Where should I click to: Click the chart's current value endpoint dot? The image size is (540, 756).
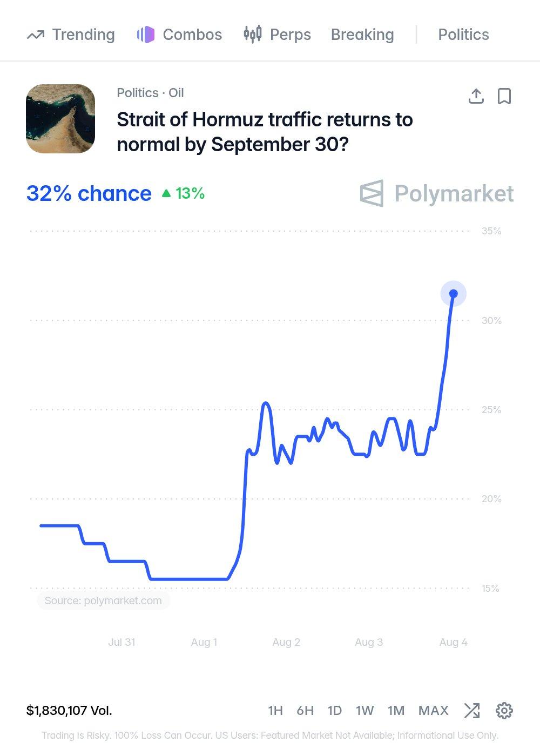coord(454,294)
